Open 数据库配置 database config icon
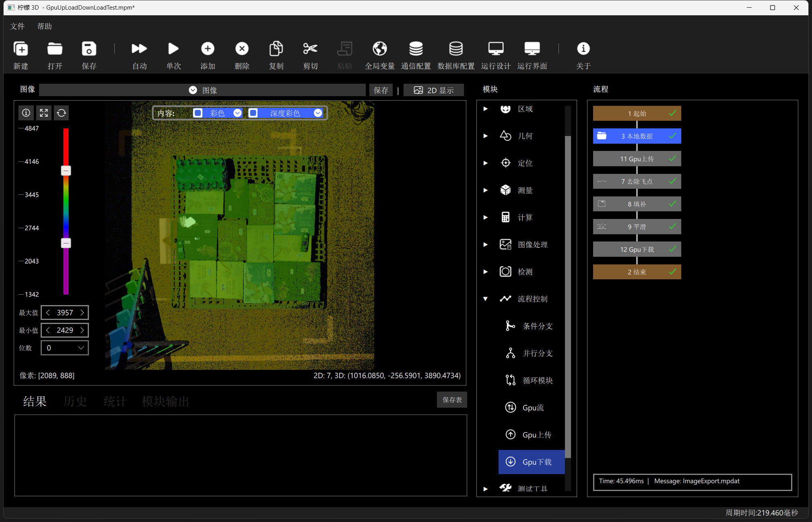 click(x=456, y=49)
